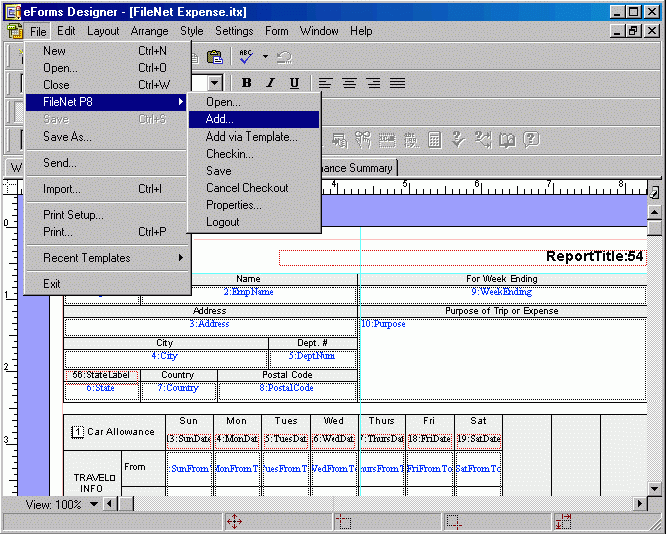Open the font combo box dropdown arrow
667x534 pixels.
coord(215,83)
